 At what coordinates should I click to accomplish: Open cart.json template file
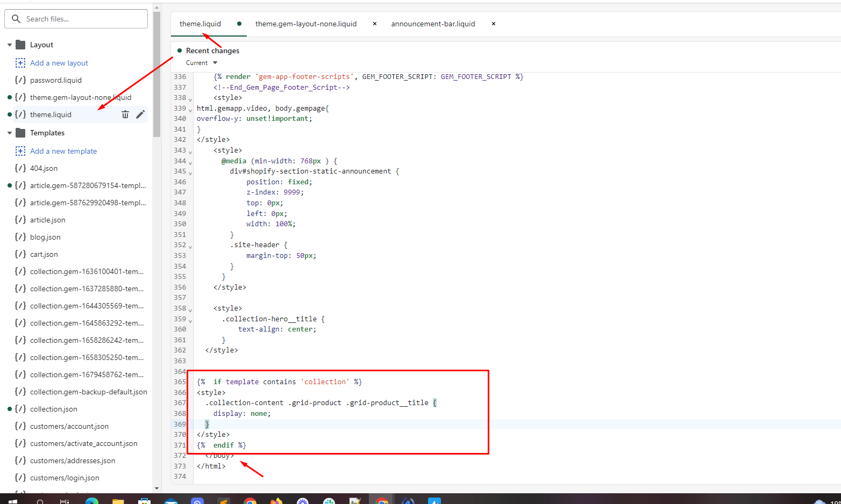[44, 254]
